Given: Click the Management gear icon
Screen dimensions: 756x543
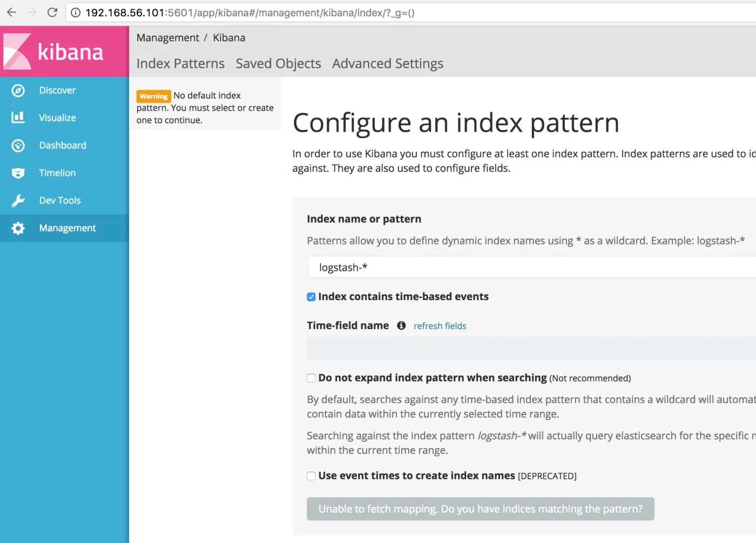Looking at the screenshot, I should click(x=18, y=228).
